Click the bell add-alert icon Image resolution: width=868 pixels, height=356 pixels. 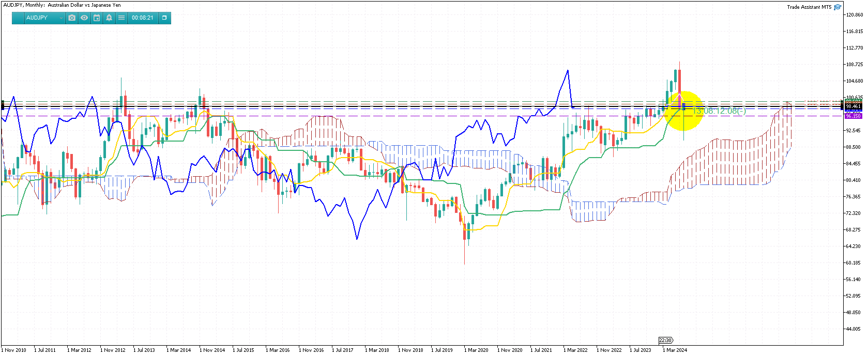109,18
